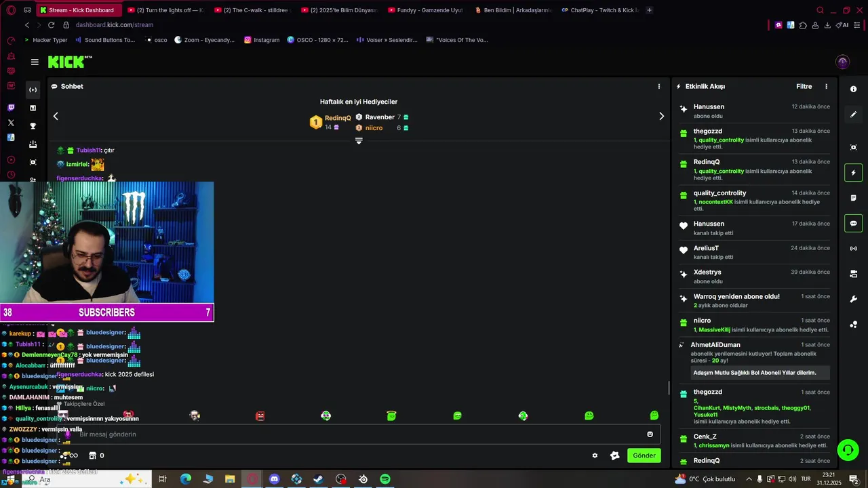
Task: Open browser extensions puzzle icon
Action: click(x=803, y=25)
